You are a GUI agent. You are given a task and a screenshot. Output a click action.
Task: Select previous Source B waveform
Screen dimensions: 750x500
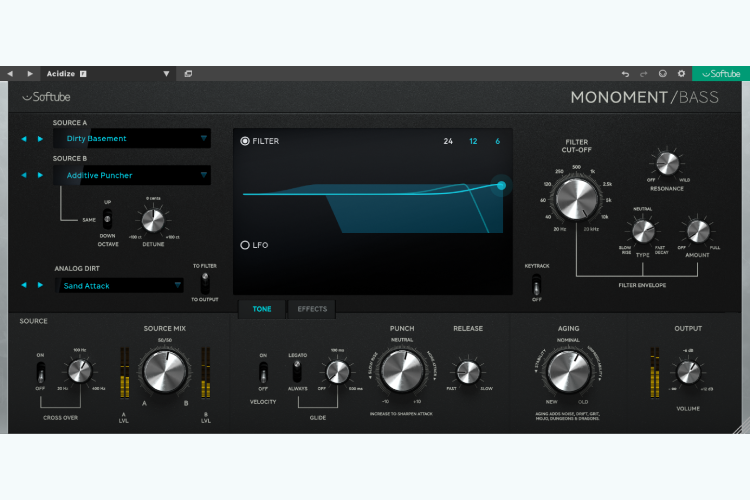pyautogui.click(x=24, y=175)
